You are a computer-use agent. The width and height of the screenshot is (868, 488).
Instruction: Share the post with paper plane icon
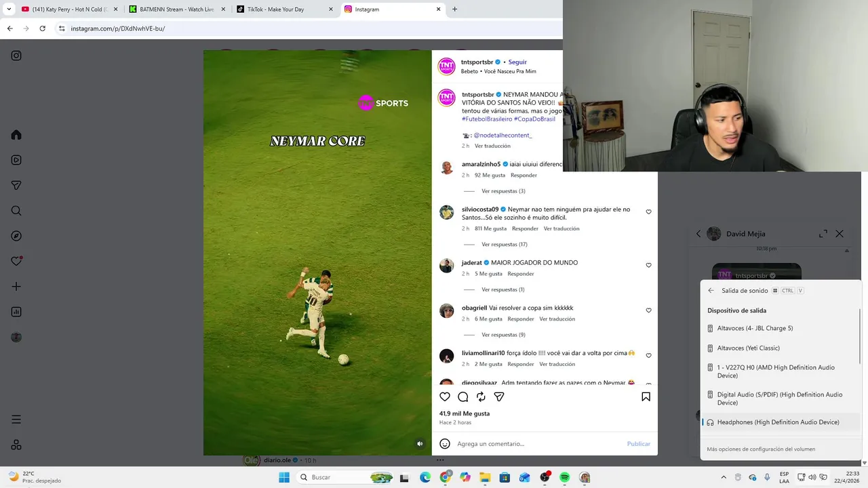pos(499,396)
